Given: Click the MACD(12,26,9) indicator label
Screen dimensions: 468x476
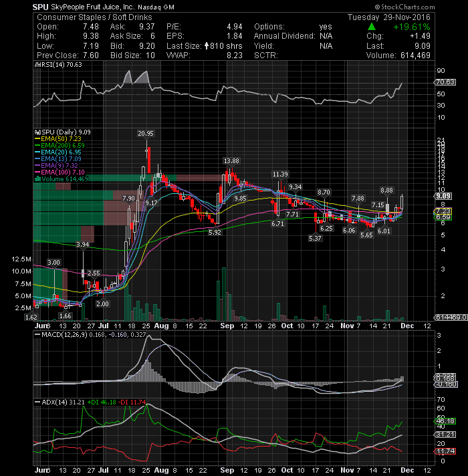Looking at the screenshot, I should [64, 335].
